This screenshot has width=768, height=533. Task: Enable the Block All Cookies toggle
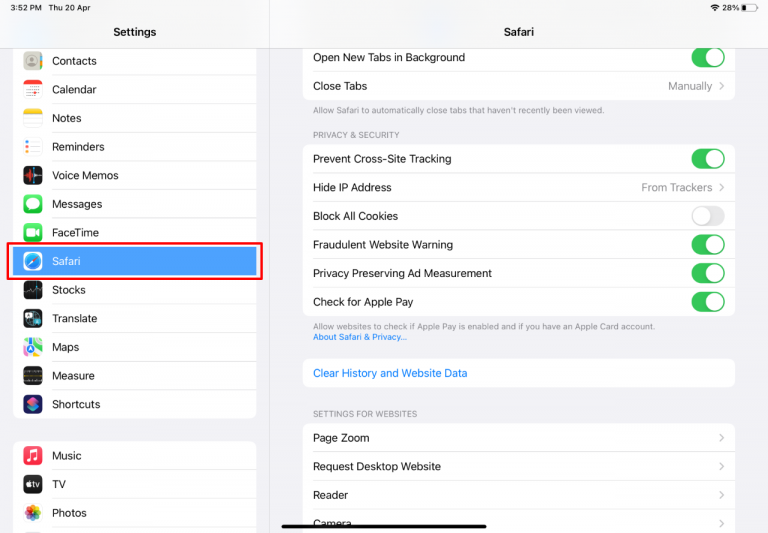[x=707, y=216]
